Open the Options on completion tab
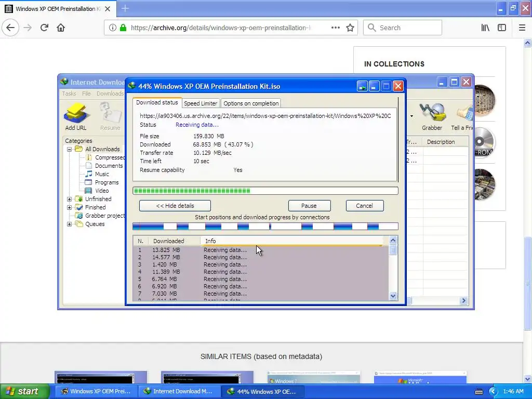 [x=251, y=103]
